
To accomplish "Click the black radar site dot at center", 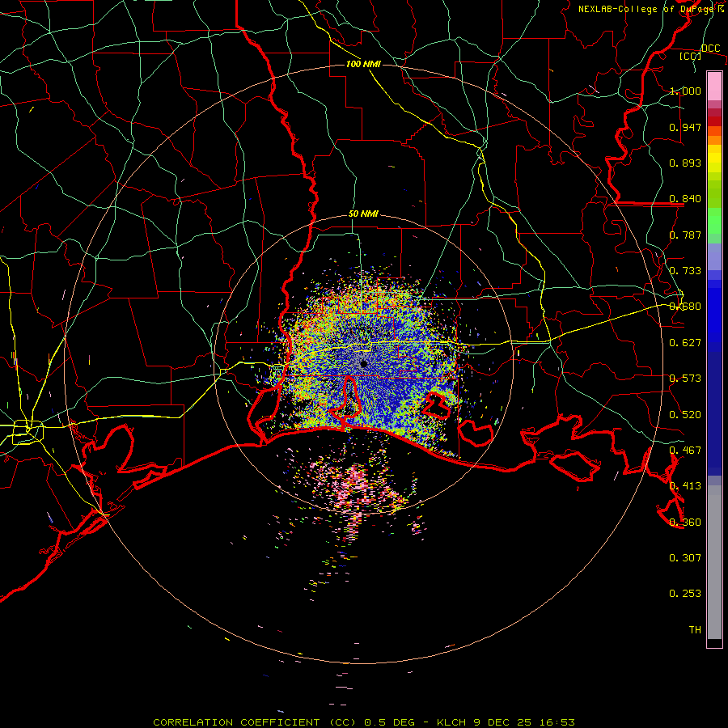I will [x=364, y=364].
